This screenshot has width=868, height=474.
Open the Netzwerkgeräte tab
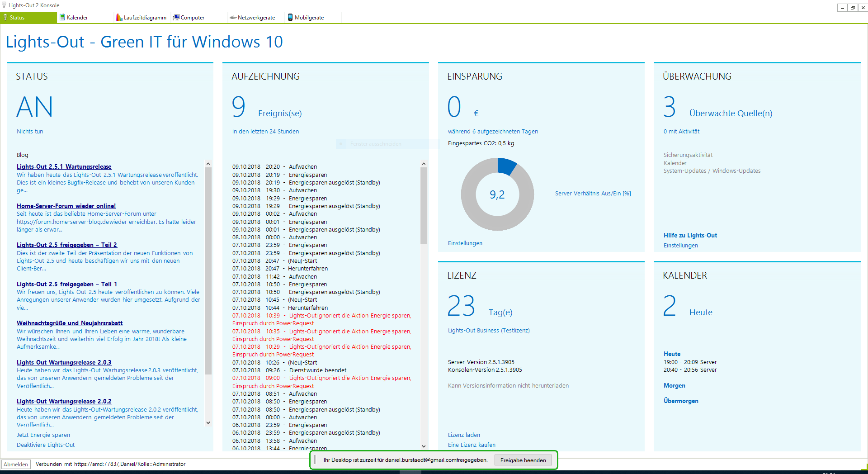tap(256, 18)
